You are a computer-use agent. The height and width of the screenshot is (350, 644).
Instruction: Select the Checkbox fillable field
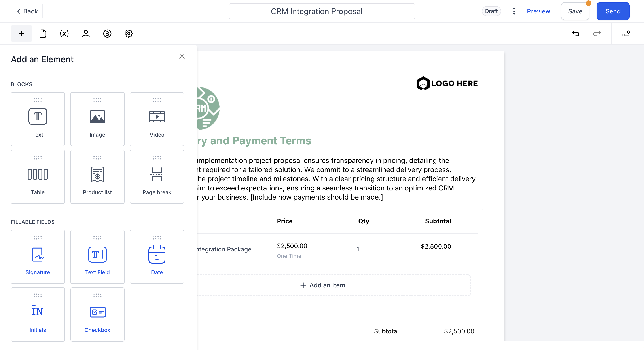pos(97,314)
